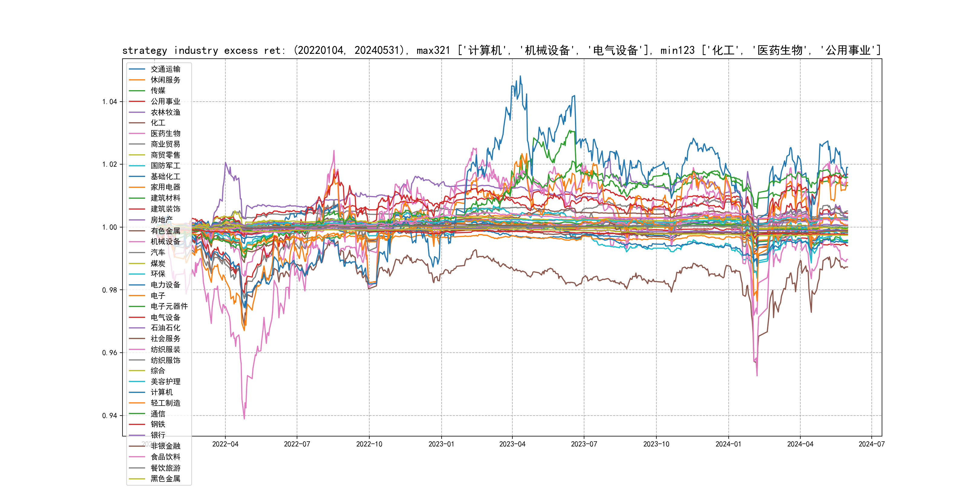
Task: Click the 2024-07 x-axis tick label
Action: 871,444
